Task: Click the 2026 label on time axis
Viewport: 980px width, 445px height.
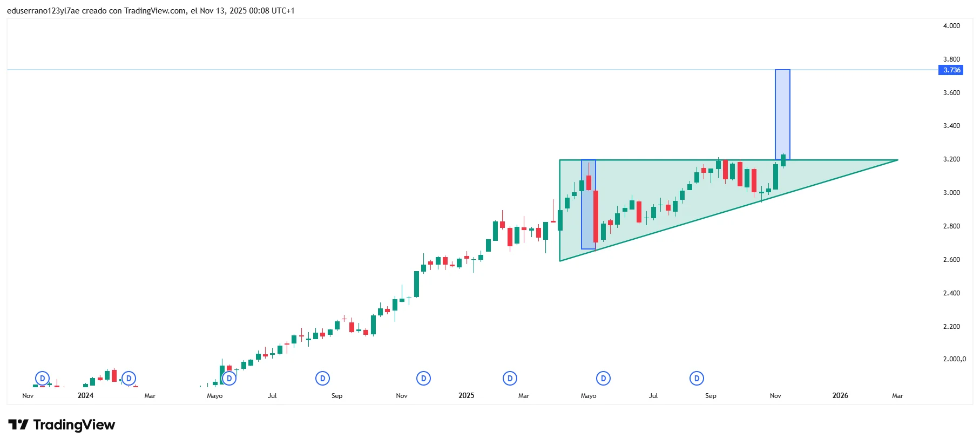Action: click(840, 395)
